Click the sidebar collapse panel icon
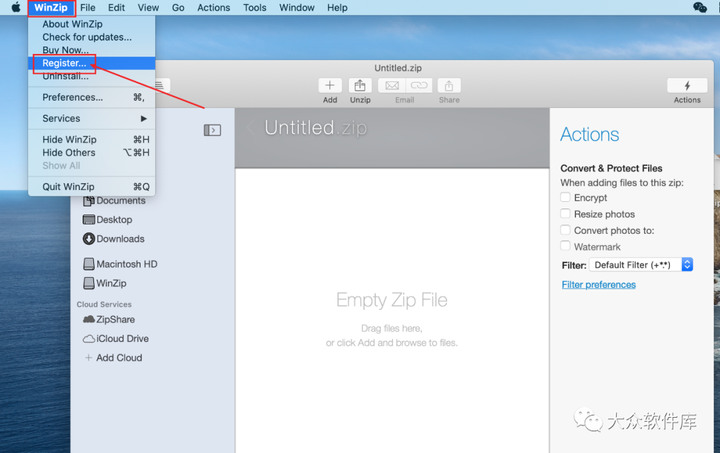 click(212, 130)
